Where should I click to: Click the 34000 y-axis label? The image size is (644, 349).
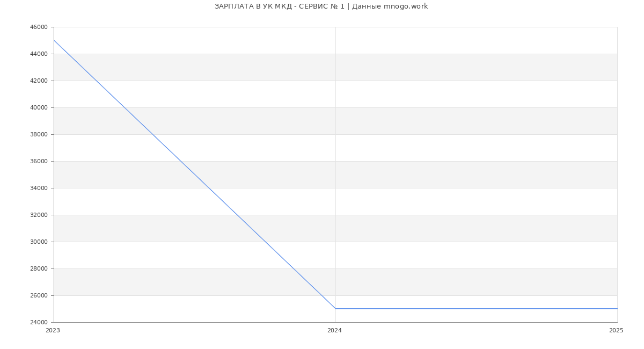[40, 188]
